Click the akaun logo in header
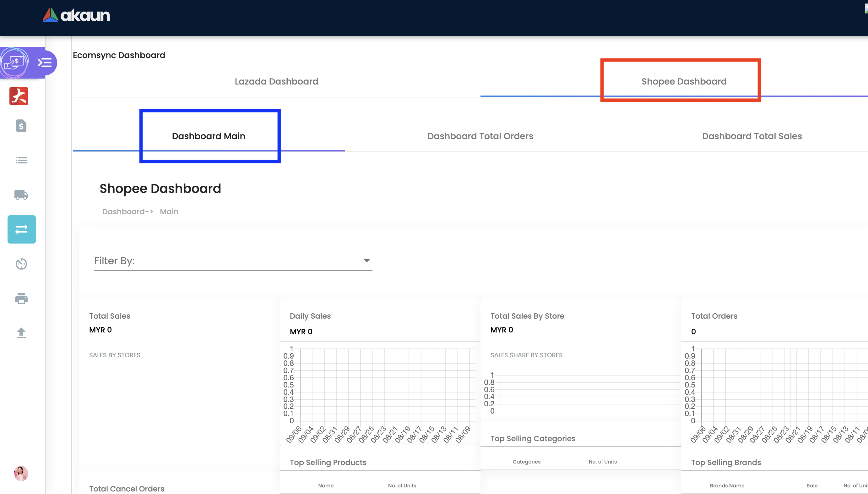 pyautogui.click(x=76, y=15)
